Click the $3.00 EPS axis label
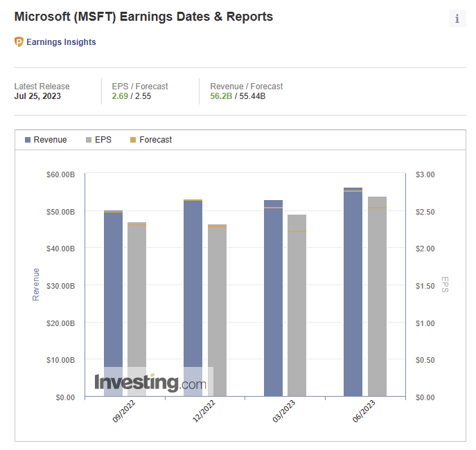 (x=425, y=174)
